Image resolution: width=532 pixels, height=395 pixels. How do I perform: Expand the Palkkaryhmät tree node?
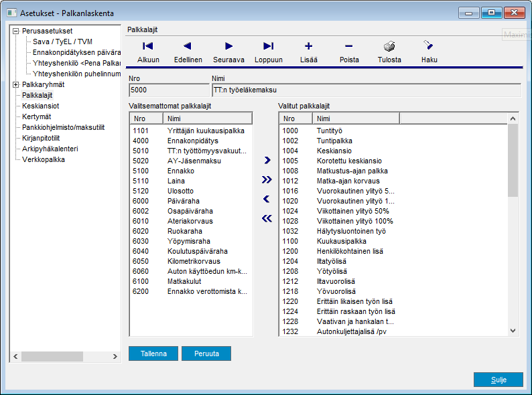[x=15, y=85]
